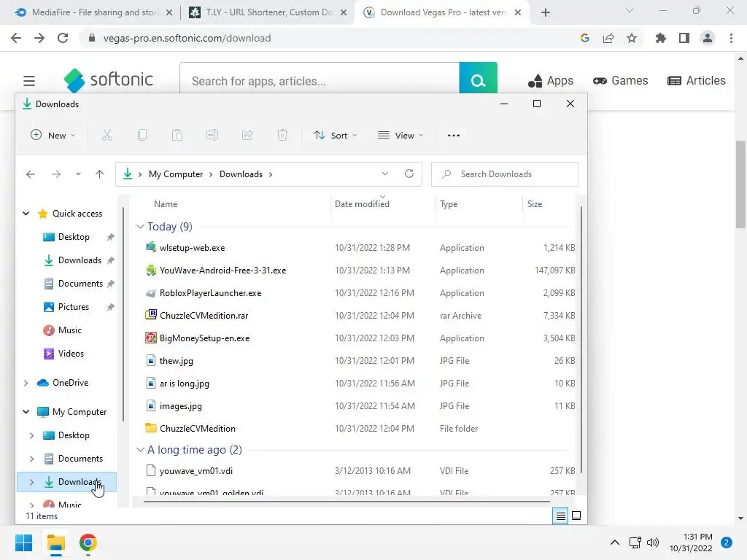This screenshot has height=560, width=747.
Task: Open the volume tray icon
Action: click(653, 542)
